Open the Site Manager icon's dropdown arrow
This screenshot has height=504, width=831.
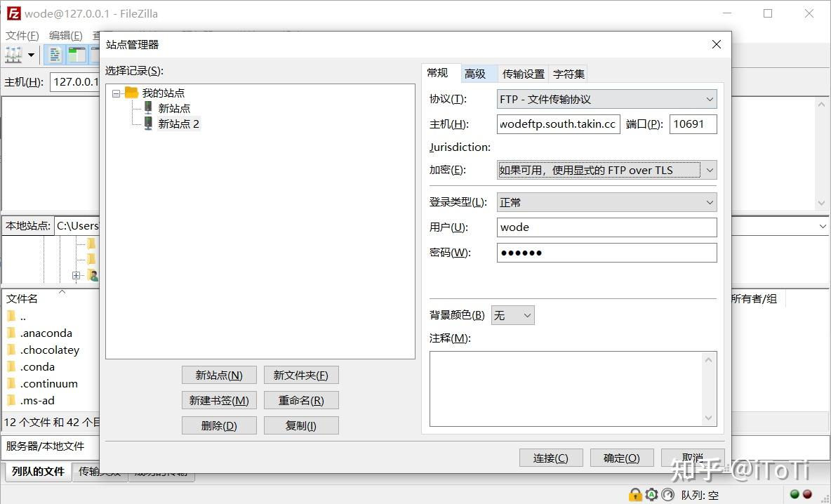pos(32,55)
